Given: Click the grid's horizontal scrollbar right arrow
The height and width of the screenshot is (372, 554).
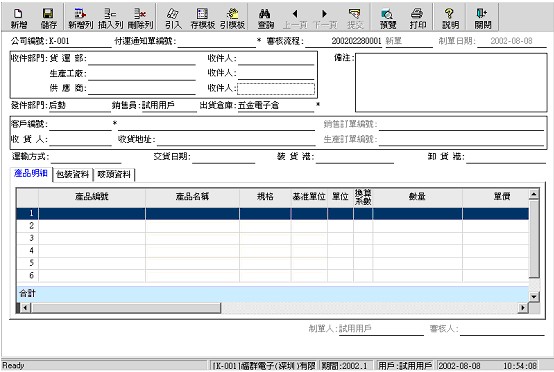Looking at the screenshot, I should [523, 308].
